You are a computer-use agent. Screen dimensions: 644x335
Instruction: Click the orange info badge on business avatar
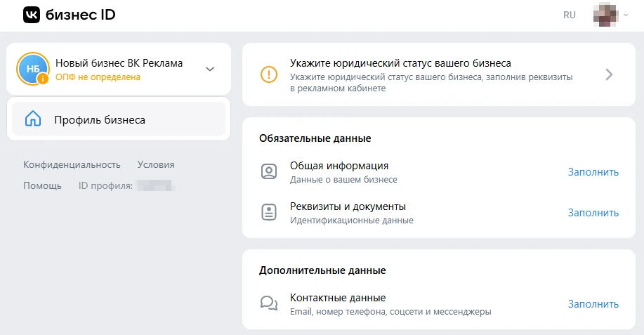coord(43,79)
